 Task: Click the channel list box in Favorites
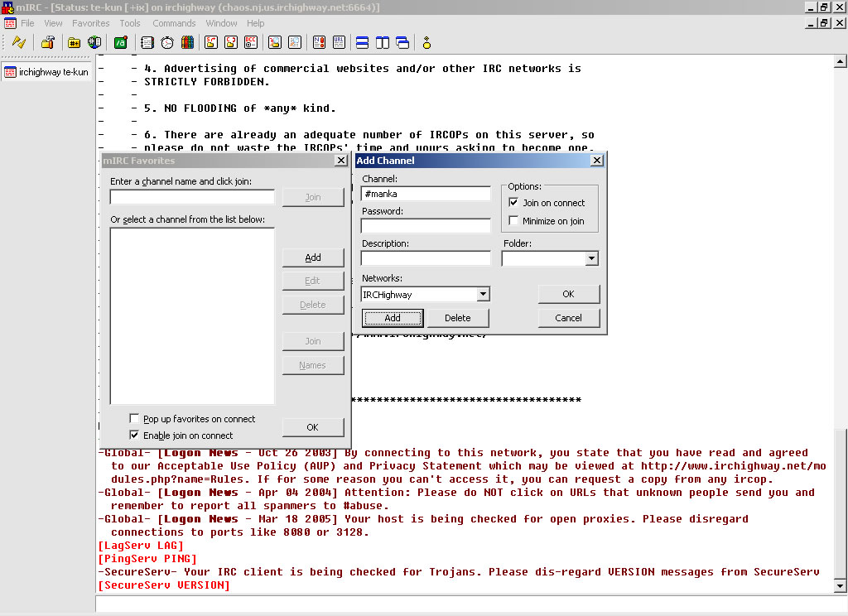coord(192,315)
